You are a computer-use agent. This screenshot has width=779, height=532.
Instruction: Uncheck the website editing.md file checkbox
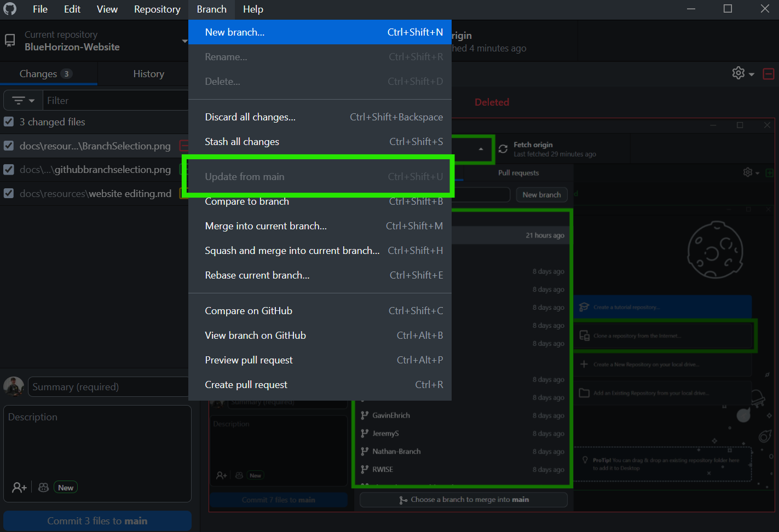9,193
